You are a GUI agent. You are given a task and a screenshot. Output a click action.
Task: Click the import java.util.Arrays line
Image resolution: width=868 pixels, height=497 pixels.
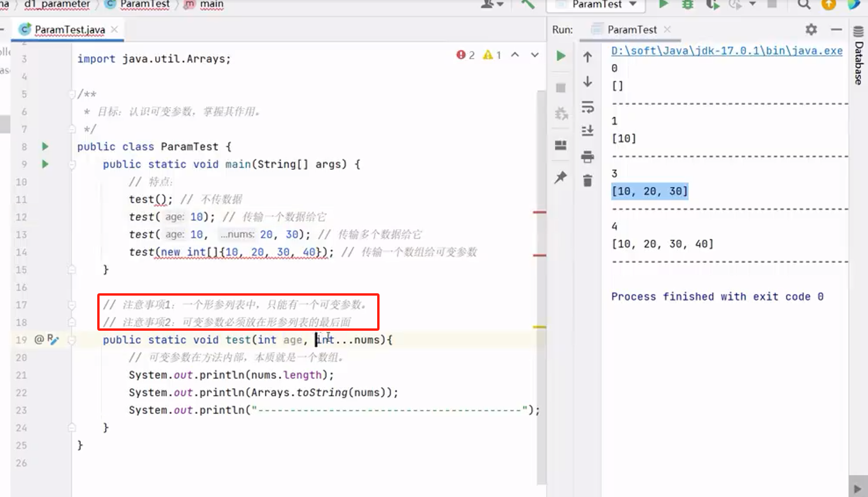154,59
